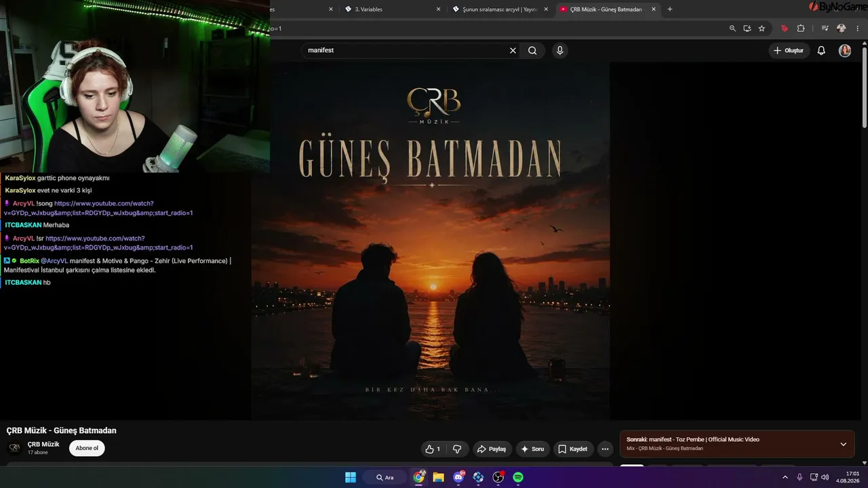868x488 pixels.
Task: Clear the YouTube search box text
Action: 513,50
